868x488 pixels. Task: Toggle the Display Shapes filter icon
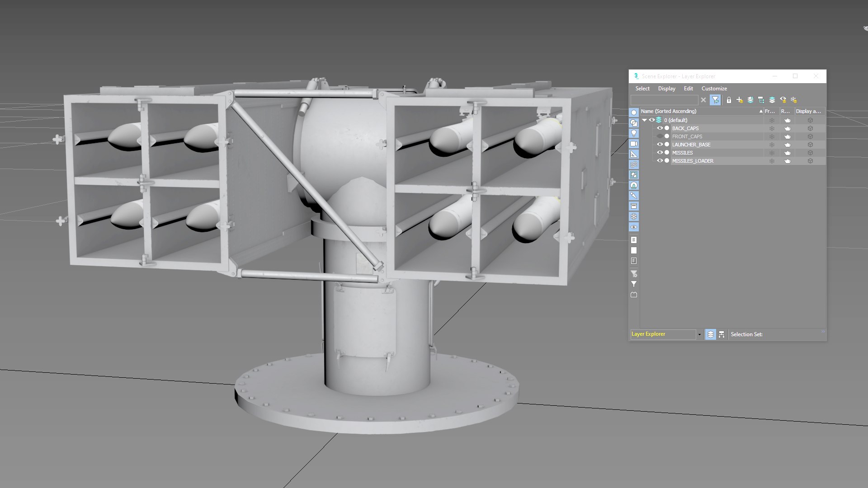pyautogui.click(x=634, y=123)
